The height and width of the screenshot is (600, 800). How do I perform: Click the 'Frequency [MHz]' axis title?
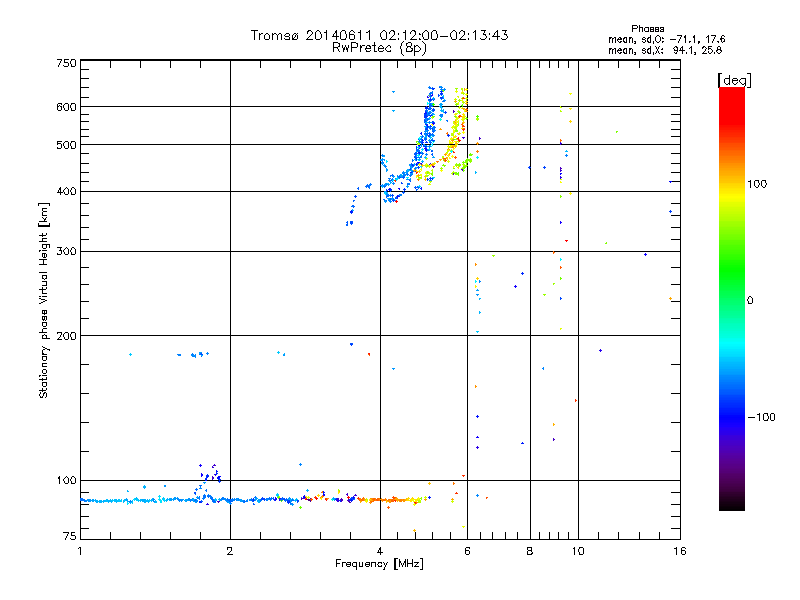coord(379,564)
